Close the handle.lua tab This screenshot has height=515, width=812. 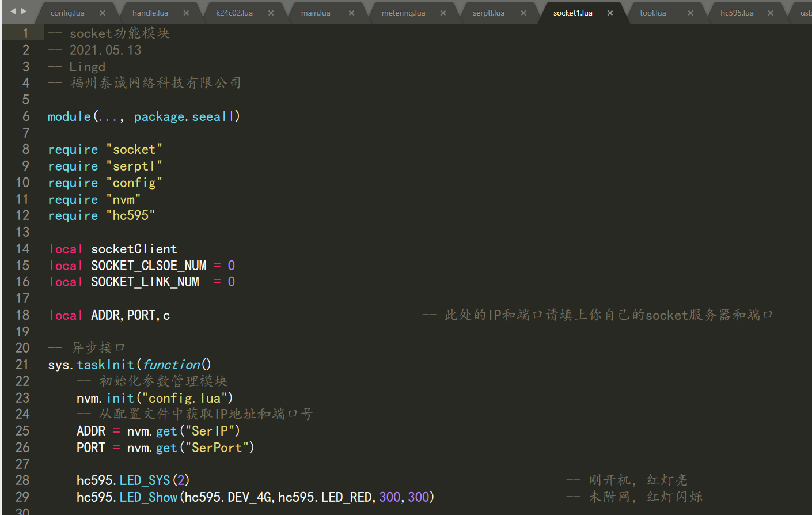(x=186, y=13)
